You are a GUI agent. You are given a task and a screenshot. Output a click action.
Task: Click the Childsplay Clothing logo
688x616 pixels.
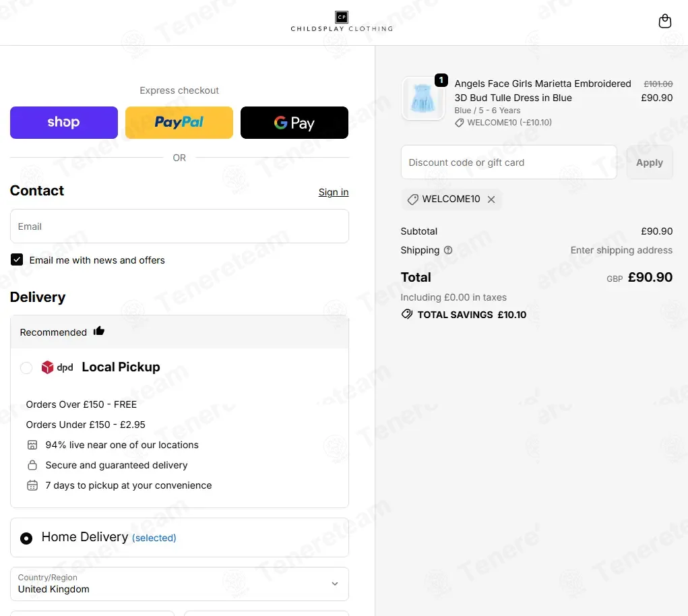tap(342, 22)
